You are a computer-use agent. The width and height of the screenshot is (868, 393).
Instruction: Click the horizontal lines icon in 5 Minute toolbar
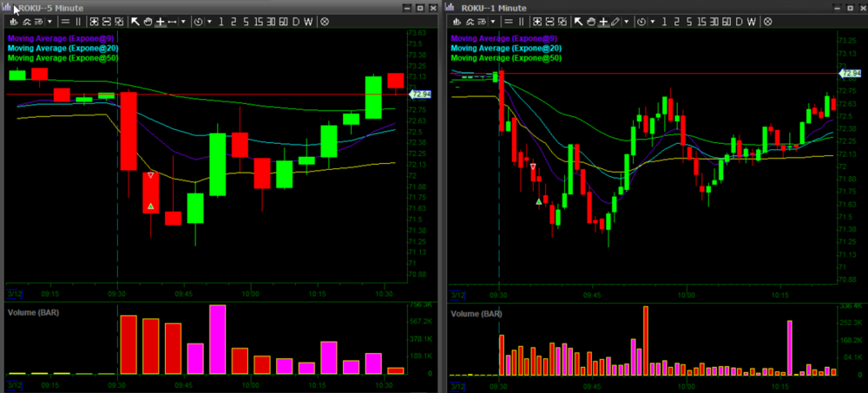click(66, 21)
